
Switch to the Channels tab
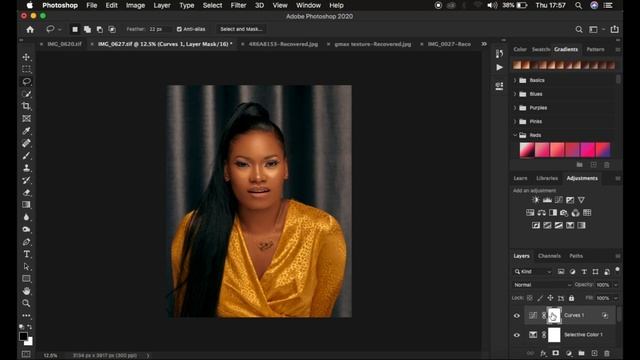pos(549,256)
